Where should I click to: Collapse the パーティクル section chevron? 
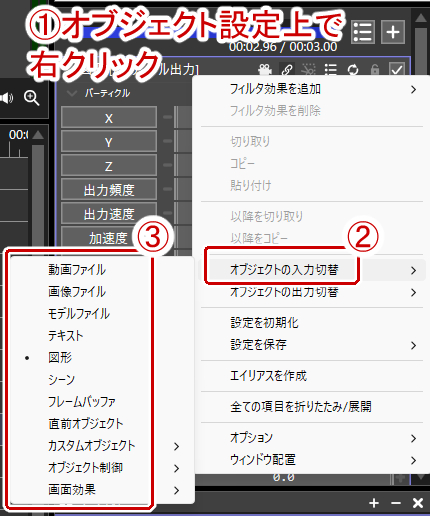(x=72, y=93)
